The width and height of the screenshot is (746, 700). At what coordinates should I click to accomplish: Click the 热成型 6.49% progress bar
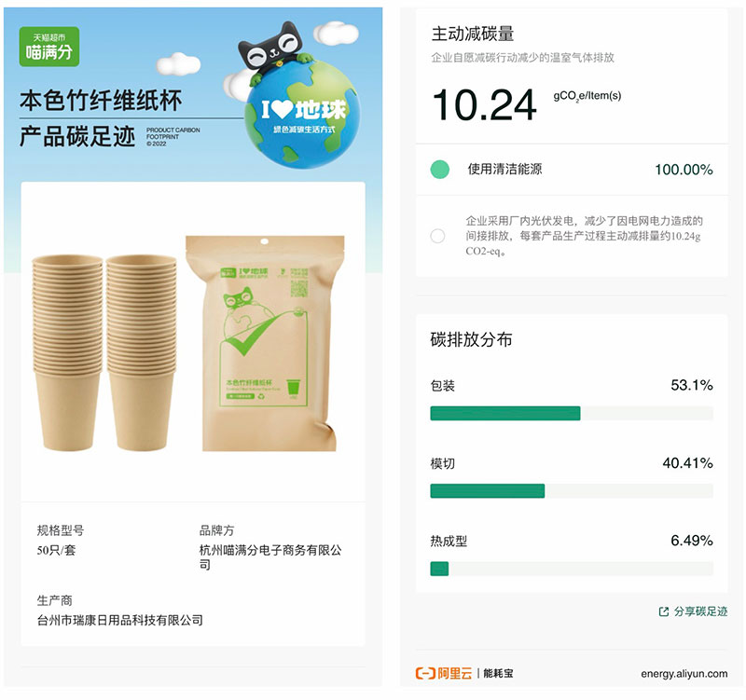(x=572, y=569)
